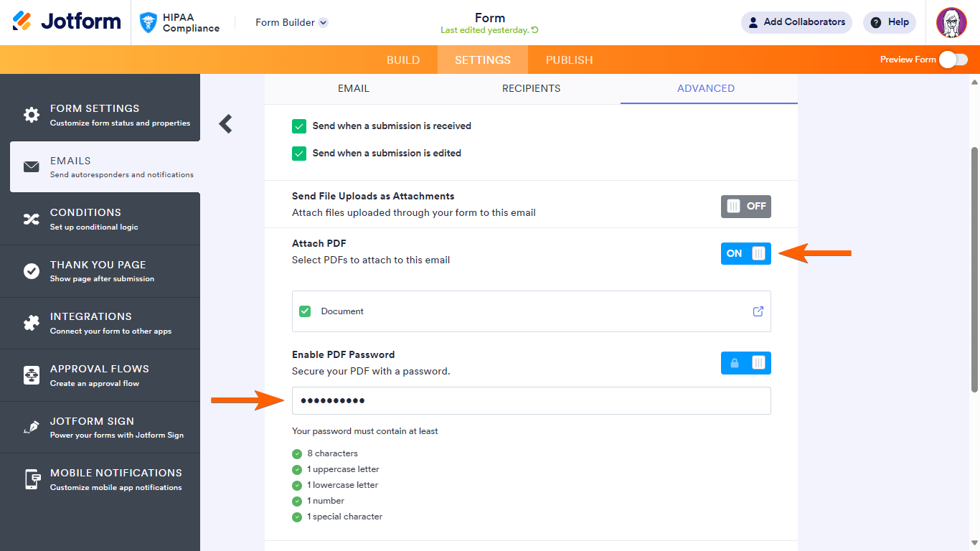Turn off the Attach PDF toggle
The height and width of the screenshot is (551, 980).
point(745,253)
